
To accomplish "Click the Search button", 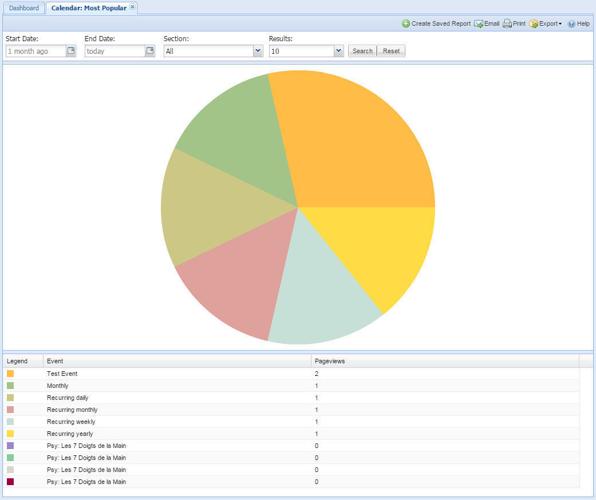I will coord(362,51).
